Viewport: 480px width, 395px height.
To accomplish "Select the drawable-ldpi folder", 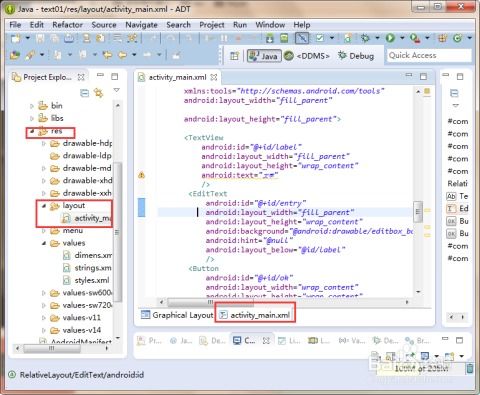I will coord(81,156).
